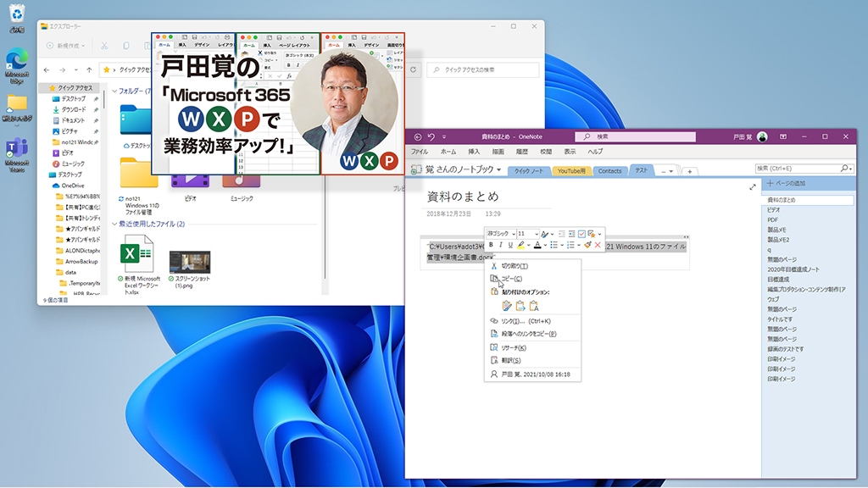Toggle the To Do tag checkbox

581,234
